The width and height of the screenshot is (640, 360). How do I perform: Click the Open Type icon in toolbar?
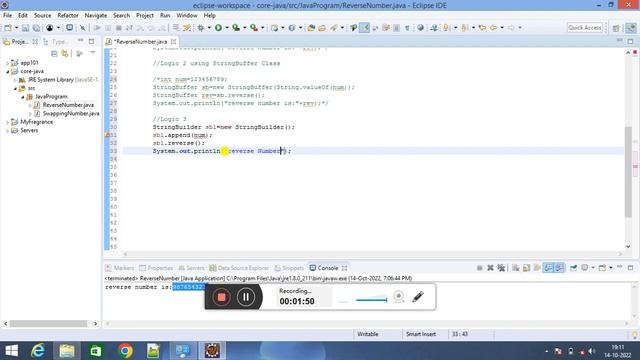[x=311, y=28]
